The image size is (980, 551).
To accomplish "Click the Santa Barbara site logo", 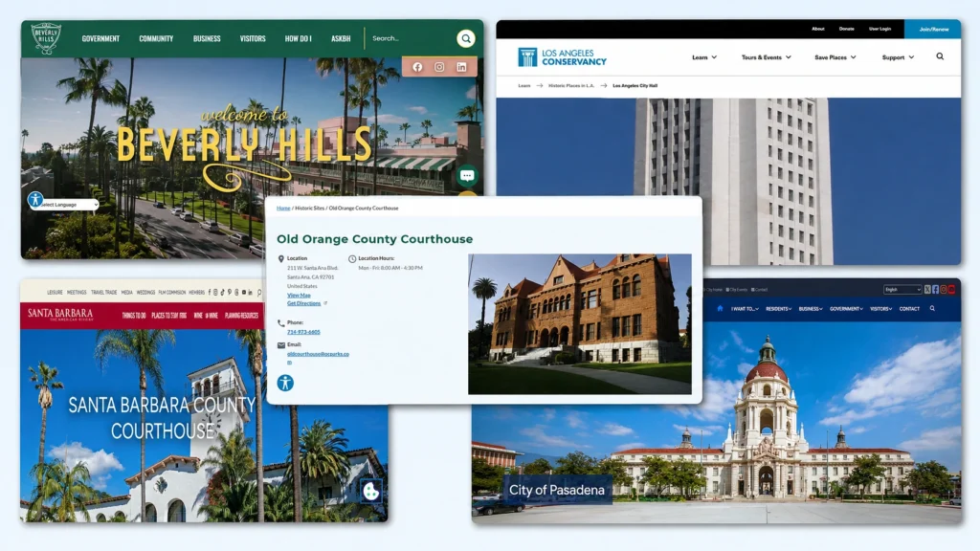I will 60,314.
